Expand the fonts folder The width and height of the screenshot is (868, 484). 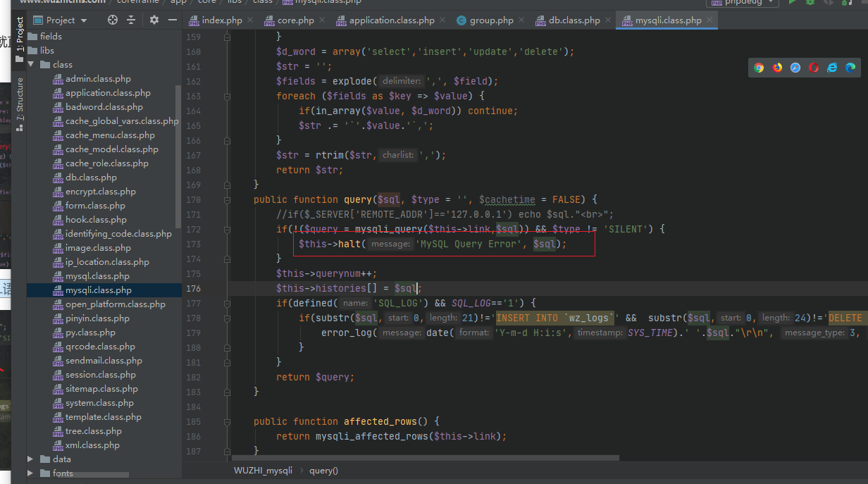[30, 473]
